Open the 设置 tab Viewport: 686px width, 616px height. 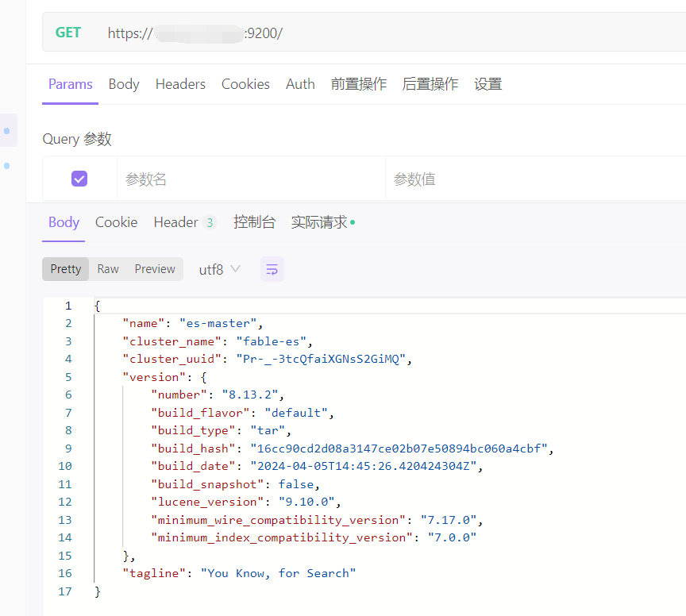(x=488, y=84)
